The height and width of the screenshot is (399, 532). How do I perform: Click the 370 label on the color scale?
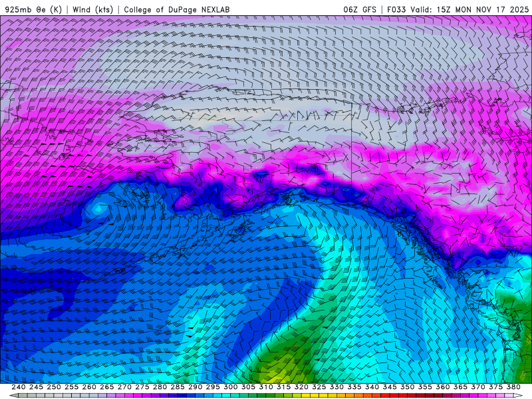(x=477, y=387)
